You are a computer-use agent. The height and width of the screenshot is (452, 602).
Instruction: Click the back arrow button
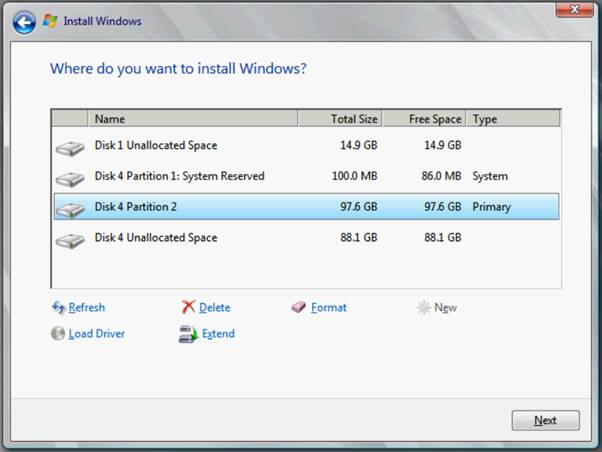(25, 20)
